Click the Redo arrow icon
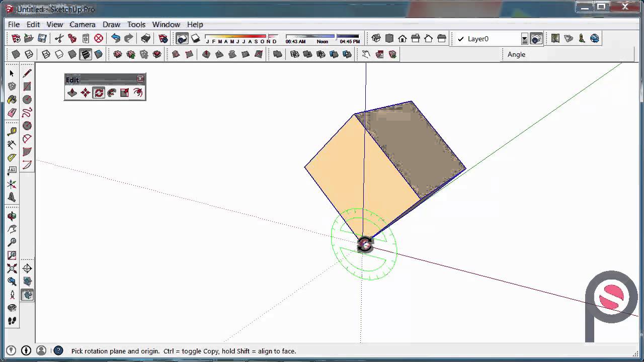644x362 pixels. pyautogui.click(x=129, y=38)
